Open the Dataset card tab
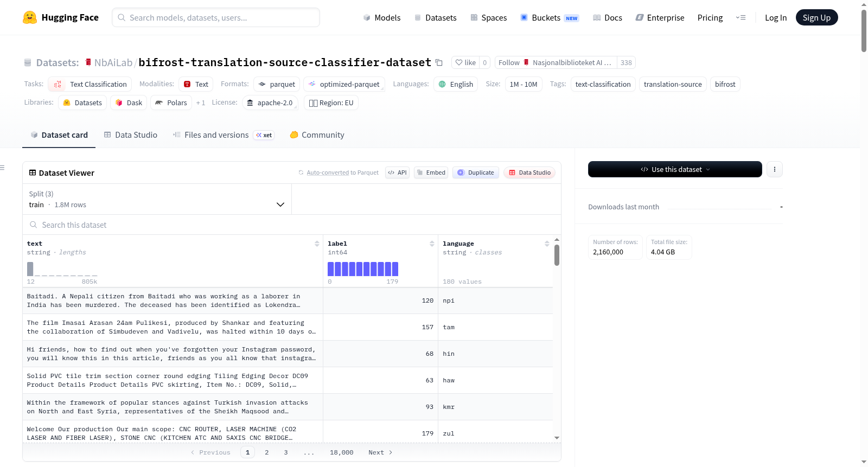Image resolution: width=868 pixels, height=467 pixels. click(x=59, y=135)
